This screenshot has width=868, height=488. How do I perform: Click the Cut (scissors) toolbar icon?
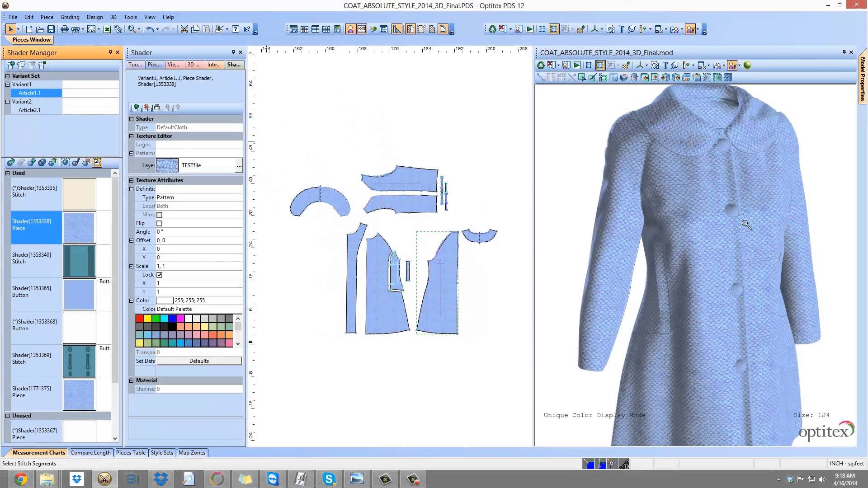pos(184,29)
